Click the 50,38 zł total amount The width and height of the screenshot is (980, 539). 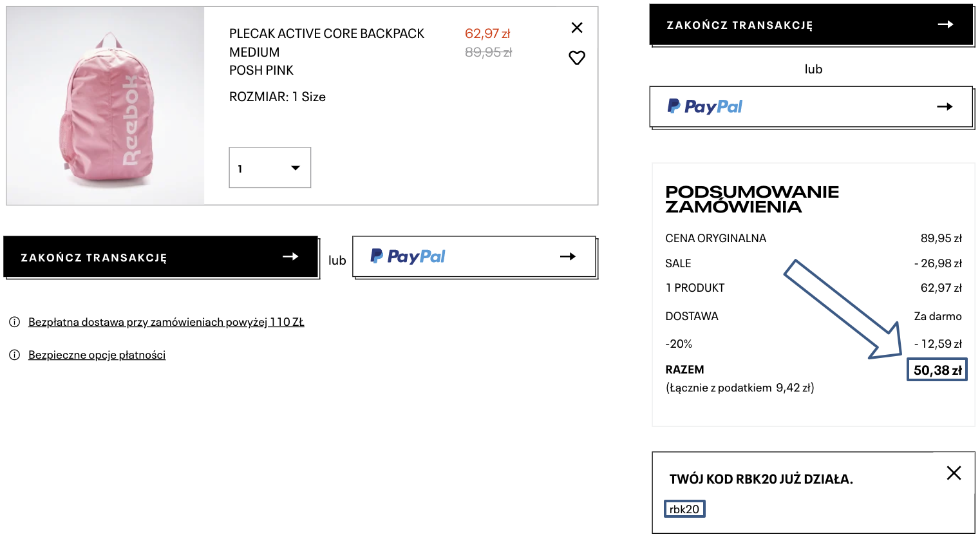(x=938, y=370)
